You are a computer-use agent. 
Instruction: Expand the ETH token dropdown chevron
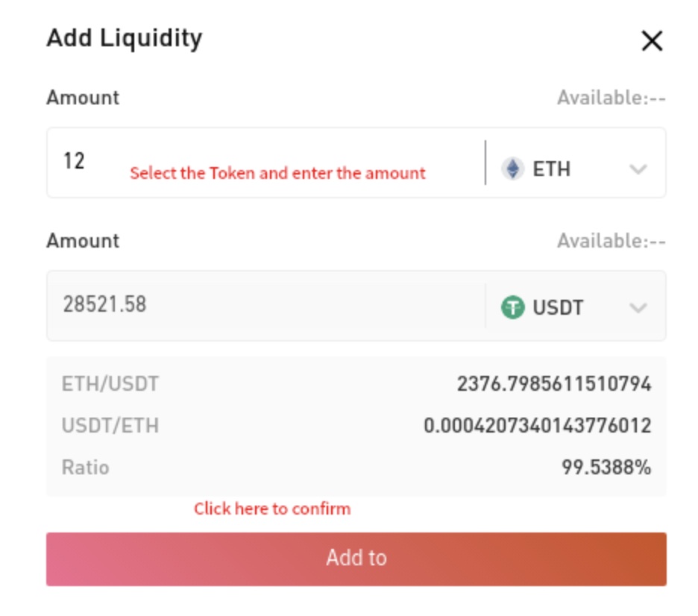click(638, 169)
